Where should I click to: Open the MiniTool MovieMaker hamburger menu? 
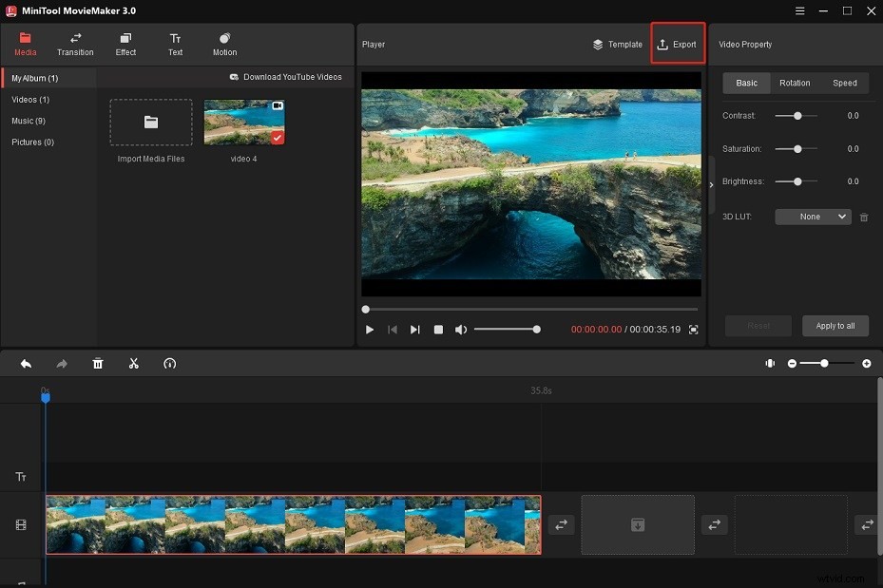click(799, 11)
